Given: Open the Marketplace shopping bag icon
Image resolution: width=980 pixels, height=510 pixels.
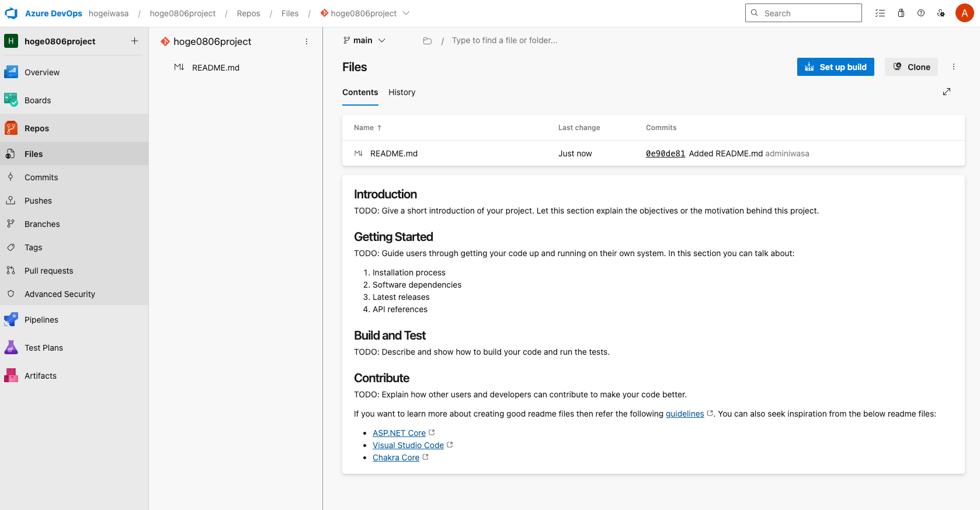Looking at the screenshot, I should (901, 13).
